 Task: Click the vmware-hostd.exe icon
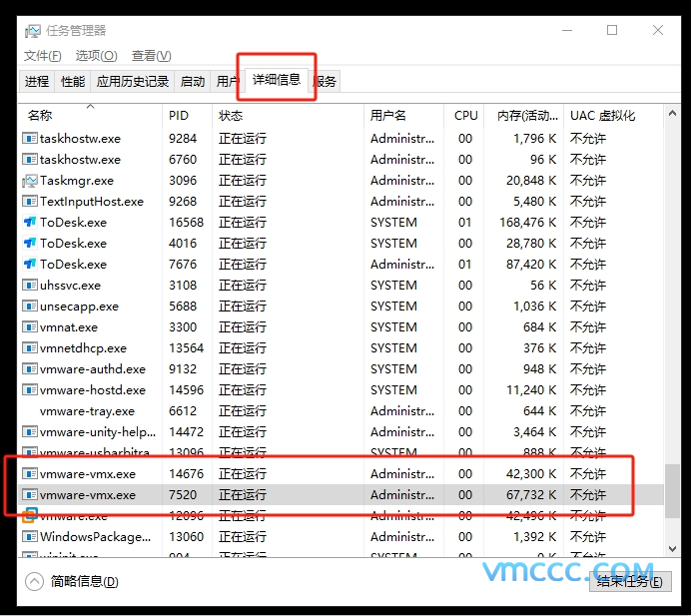tap(30, 390)
